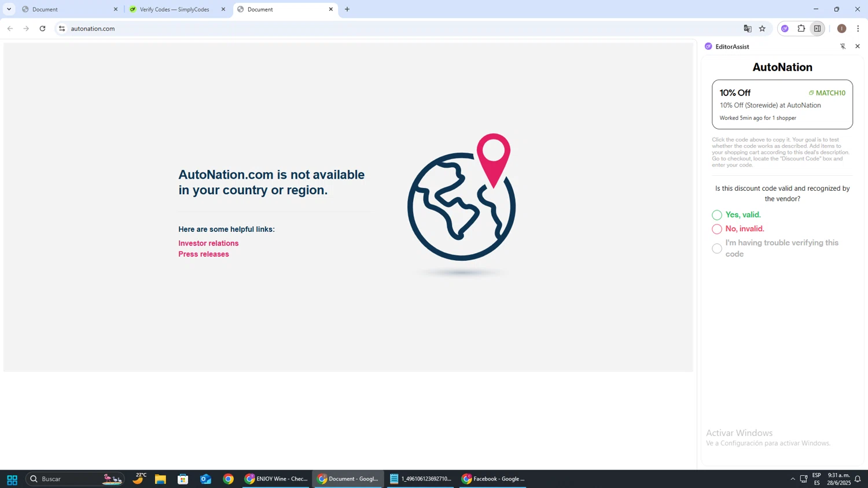Click '10% Off (Storewide) at AutoNation' description

770,106
